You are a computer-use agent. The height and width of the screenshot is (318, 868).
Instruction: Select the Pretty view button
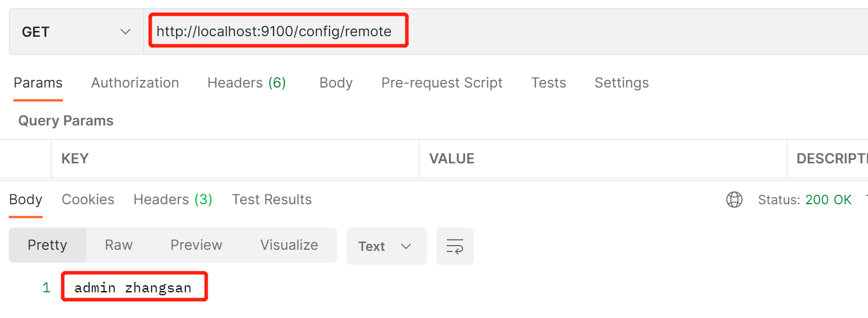pos(47,245)
